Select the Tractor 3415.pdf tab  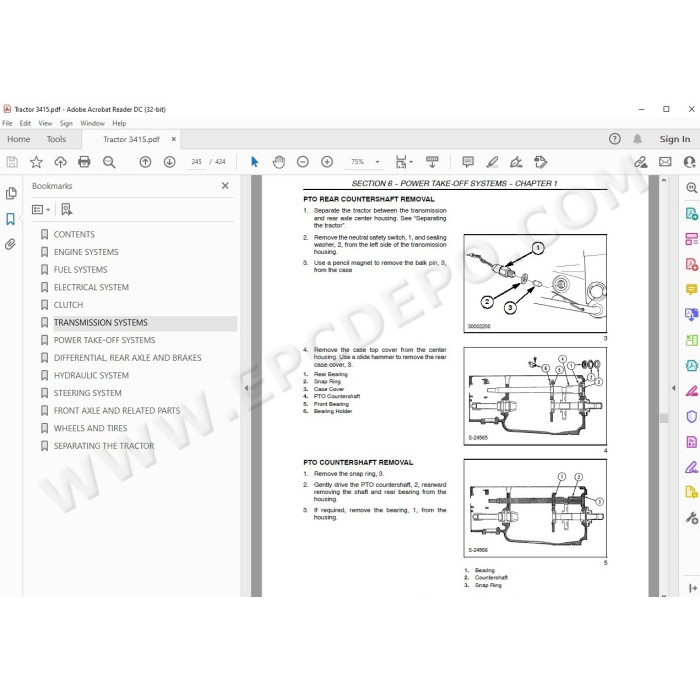pos(131,139)
